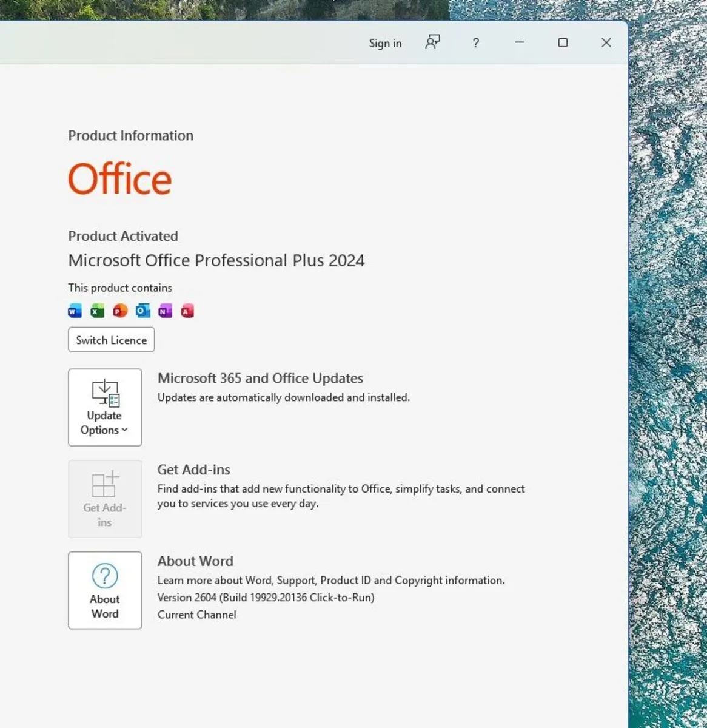Click the Microsoft 365 and Office Updates heading

click(260, 378)
